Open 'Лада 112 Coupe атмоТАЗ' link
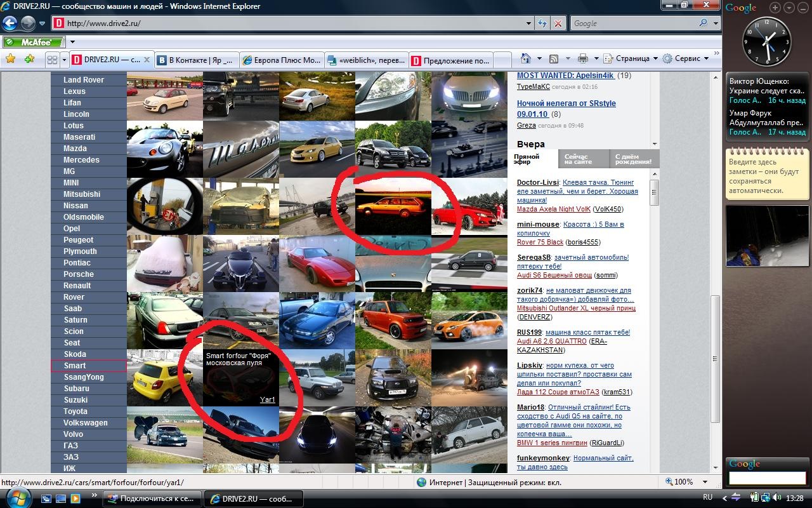The height and width of the screenshot is (508, 812). point(558,392)
